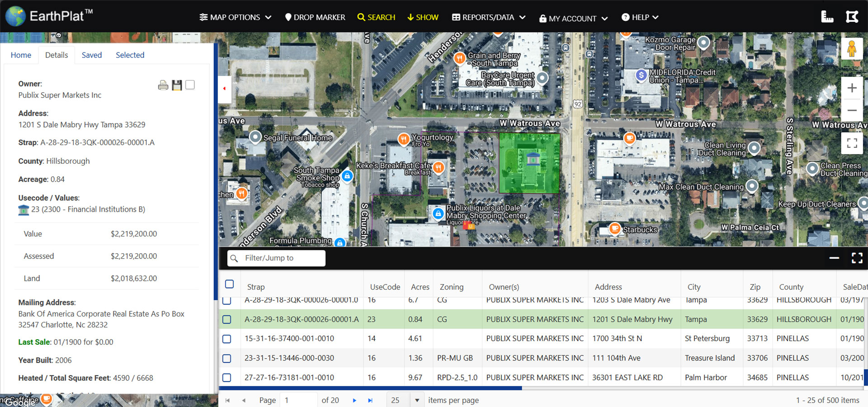Switch to the Details tab

click(x=57, y=55)
